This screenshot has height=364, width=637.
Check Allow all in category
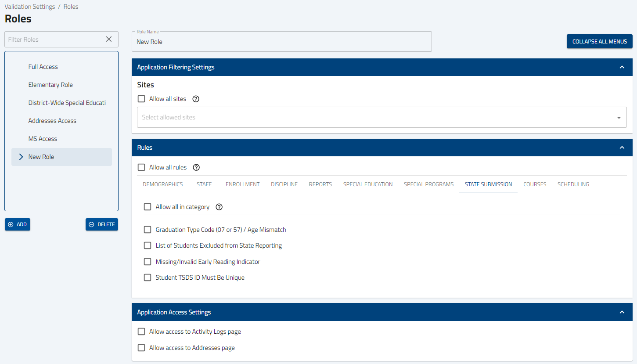[x=148, y=207]
